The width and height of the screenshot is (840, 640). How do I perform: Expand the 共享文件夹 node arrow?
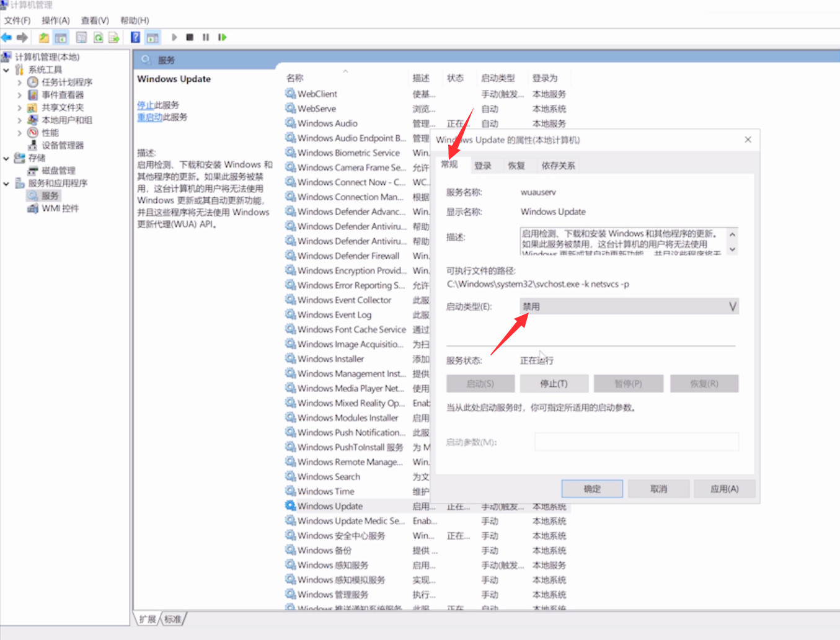20,107
